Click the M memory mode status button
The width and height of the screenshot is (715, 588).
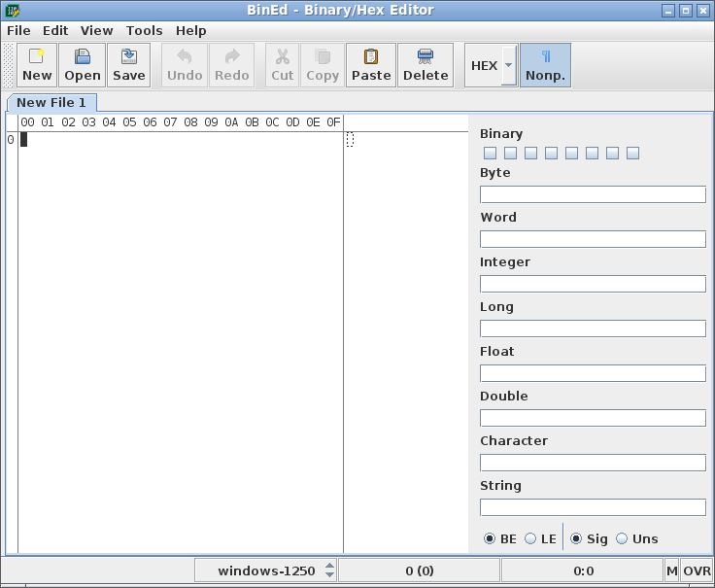click(x=671, y=571)
